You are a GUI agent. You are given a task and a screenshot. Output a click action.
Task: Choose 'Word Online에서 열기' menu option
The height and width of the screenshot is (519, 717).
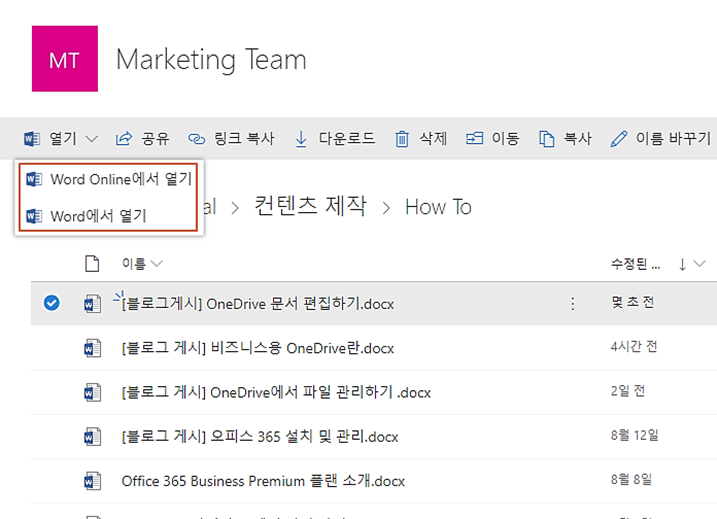120,179
